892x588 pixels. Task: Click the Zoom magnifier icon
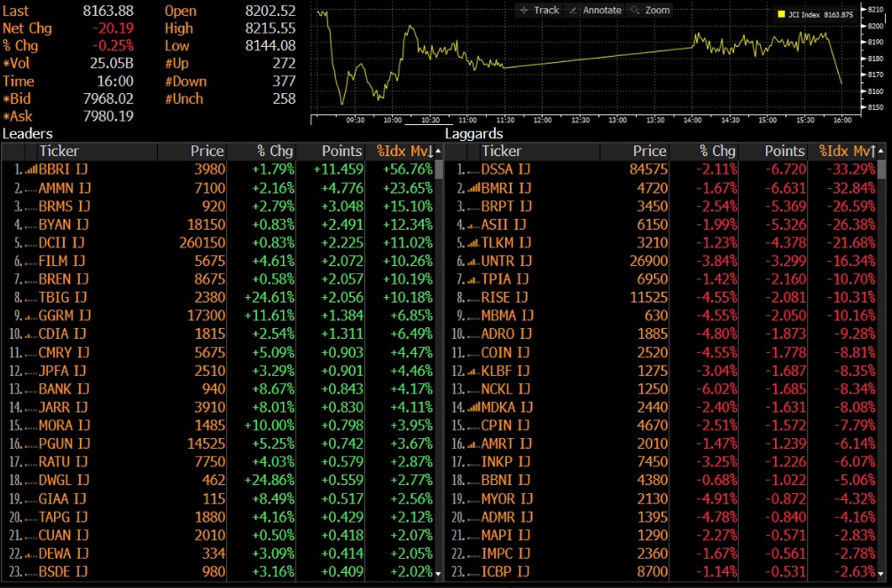tap(635, 11)
